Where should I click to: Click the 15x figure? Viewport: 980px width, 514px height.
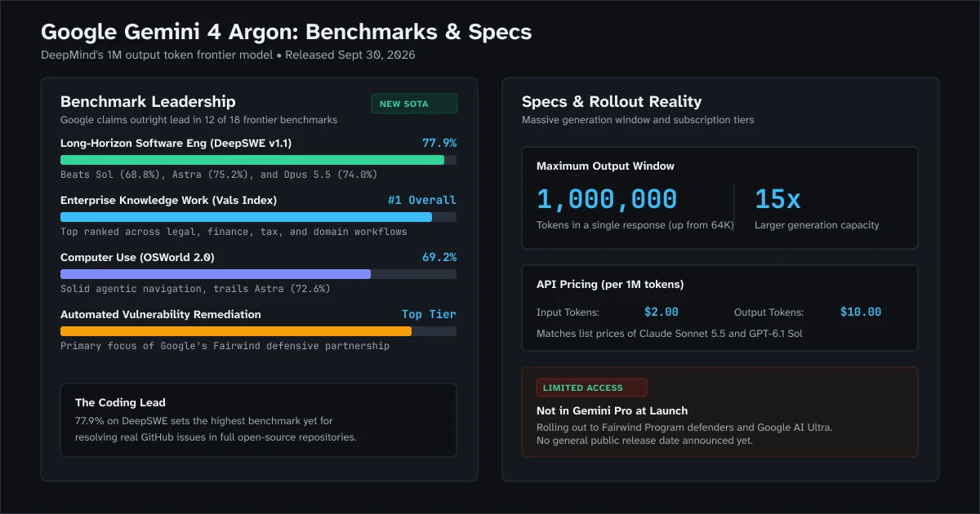pos(777,199)
